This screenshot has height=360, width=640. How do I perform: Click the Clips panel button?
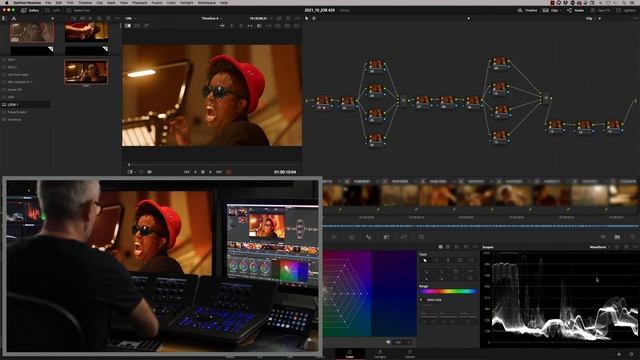550,10
